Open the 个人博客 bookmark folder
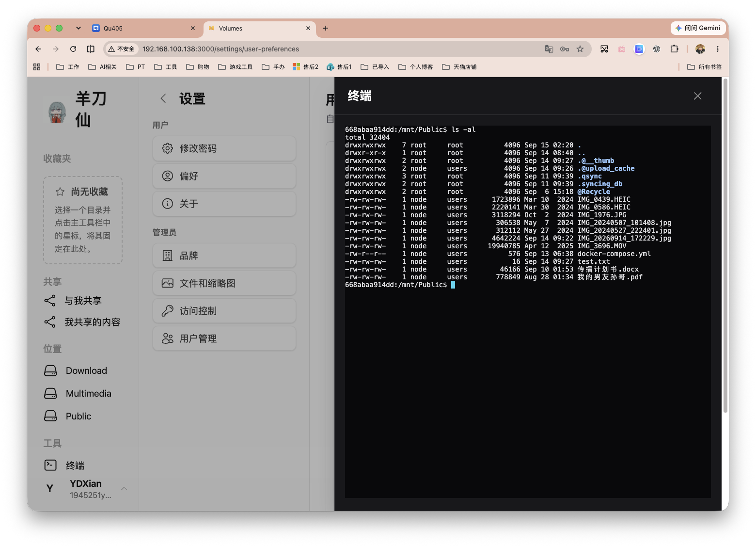 click(416, 67)
